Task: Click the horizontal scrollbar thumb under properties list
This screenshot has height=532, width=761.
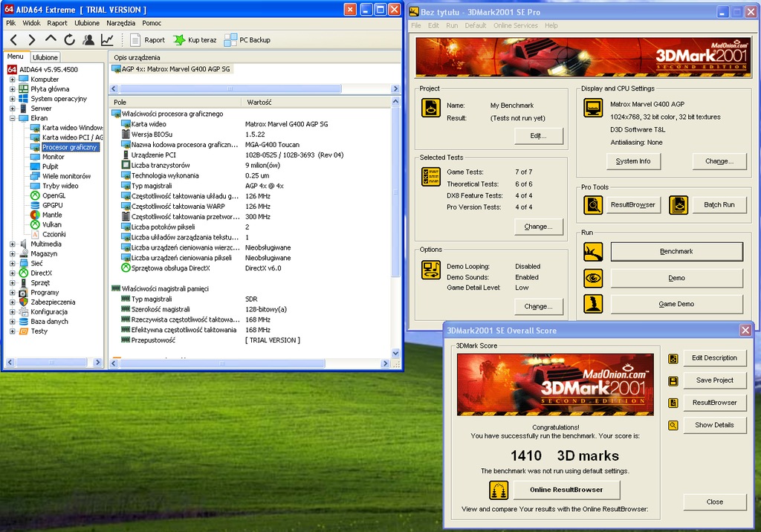Action: 222,363
